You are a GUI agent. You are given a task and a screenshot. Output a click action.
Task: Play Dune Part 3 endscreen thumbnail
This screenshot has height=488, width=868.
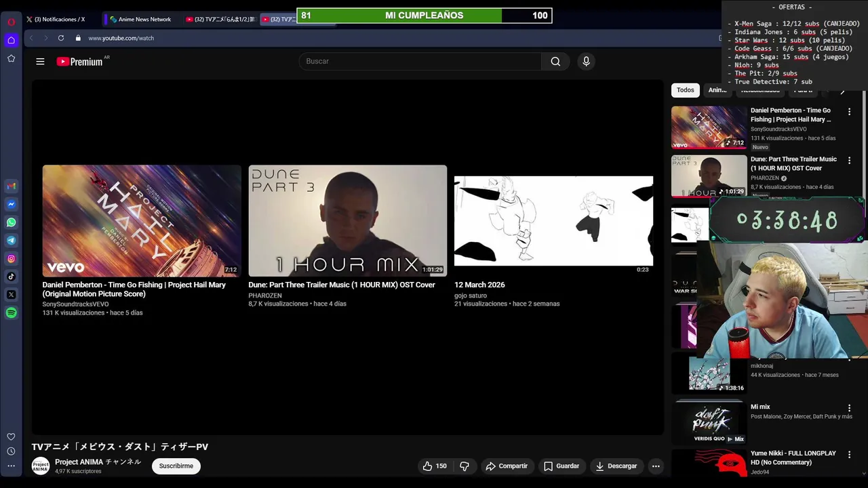[x=348, y=221]
